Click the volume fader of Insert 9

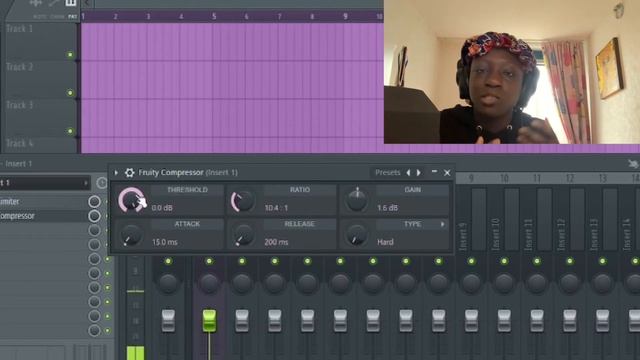[471, 320]
